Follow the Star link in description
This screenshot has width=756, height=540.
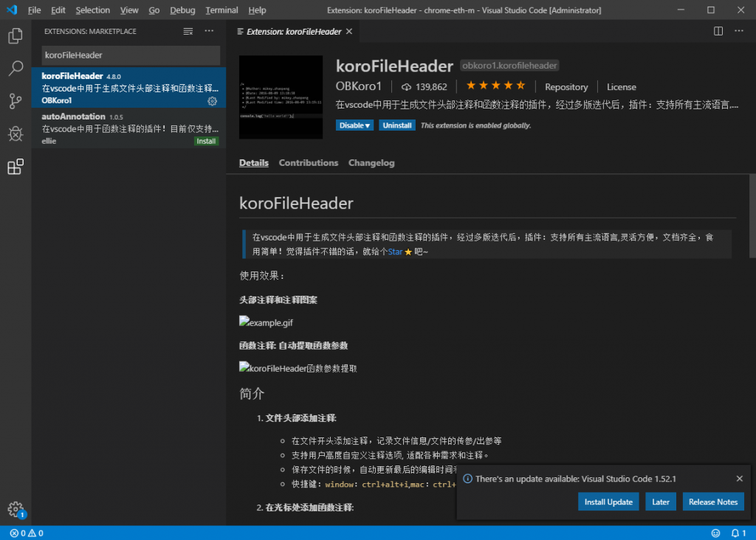pyautogui.click(x=396, y=252)
